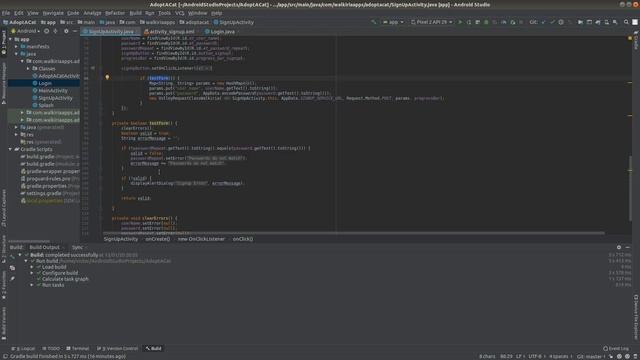640x360 pixels.
Task: Select Splash class in the project tree
Action: point(46,105)
